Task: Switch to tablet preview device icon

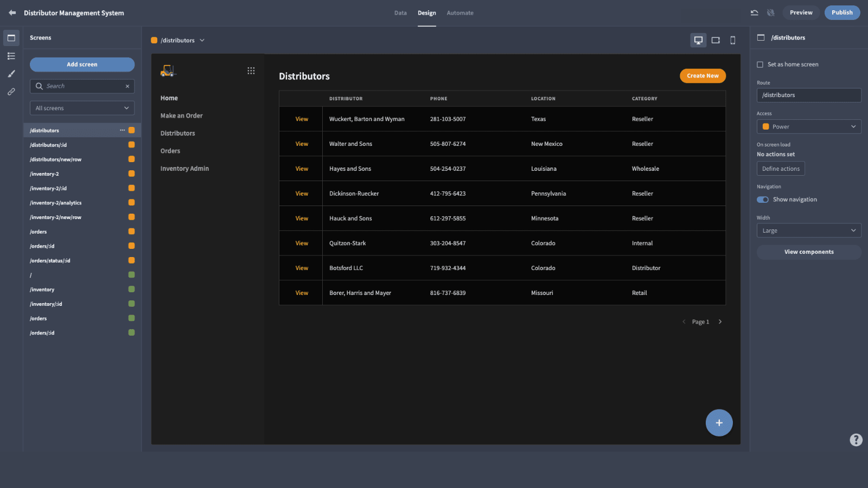Action: pyautogui.click(x=716, y=40)
